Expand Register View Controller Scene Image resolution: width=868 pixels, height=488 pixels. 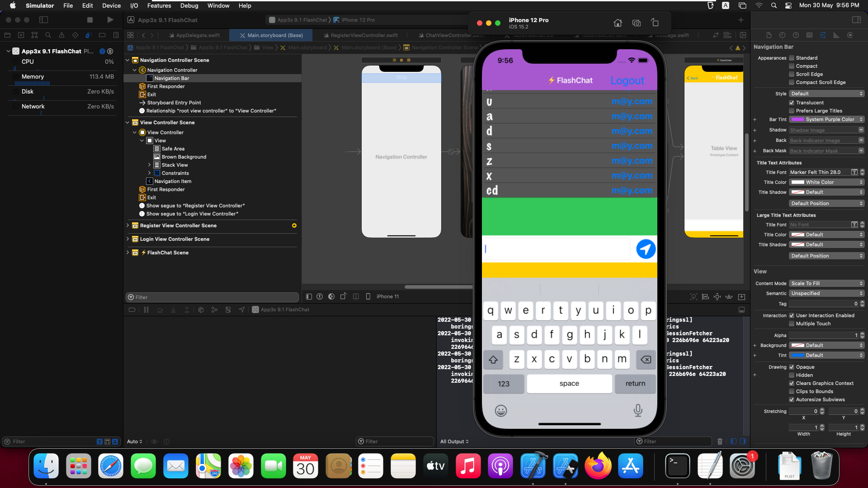(127, 225)
